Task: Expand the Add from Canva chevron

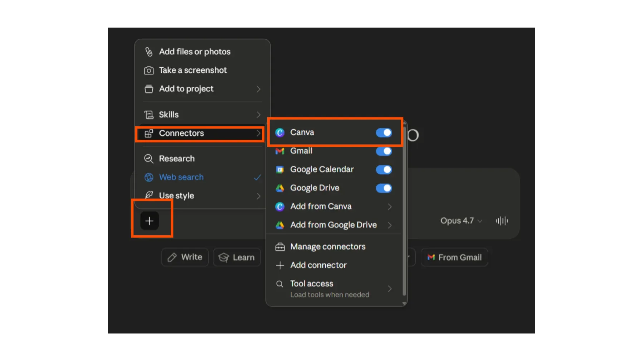Action: pos(390,207)
